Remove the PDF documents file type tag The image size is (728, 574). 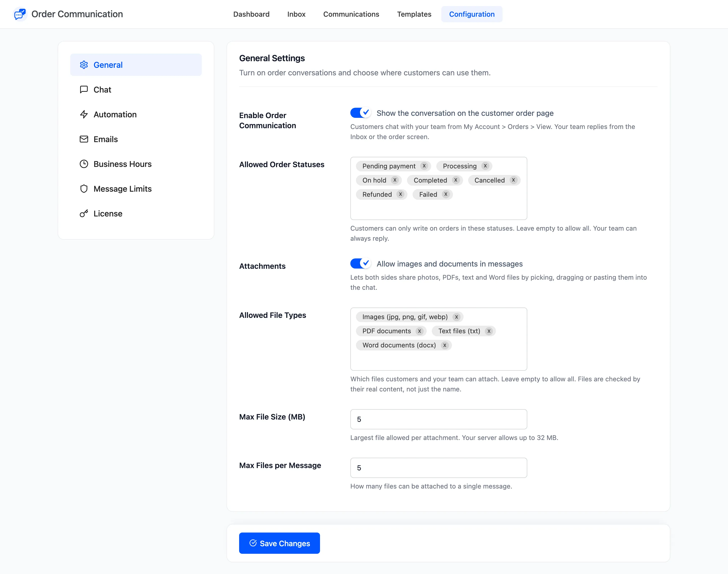point(419,331)
